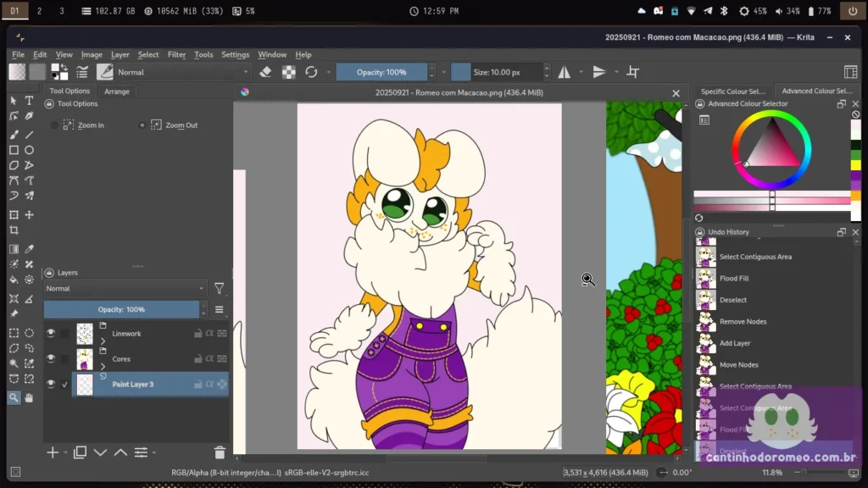Viewport: 868px width, 488px height.
Task: Open the brush blending mode Normal dropdown
Action: 183,72
